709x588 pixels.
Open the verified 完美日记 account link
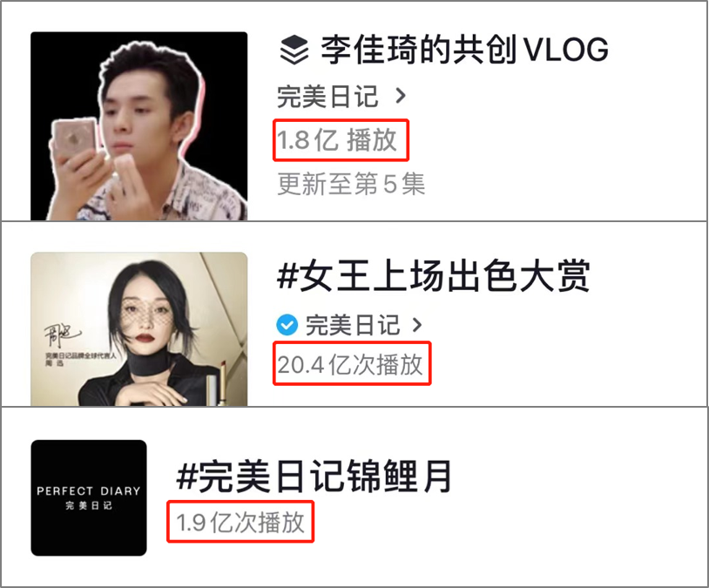(x=353, y=325)
